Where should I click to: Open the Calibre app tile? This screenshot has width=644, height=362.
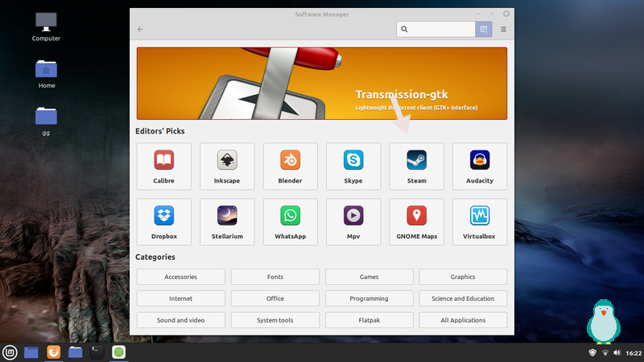(x=164, y=167)
